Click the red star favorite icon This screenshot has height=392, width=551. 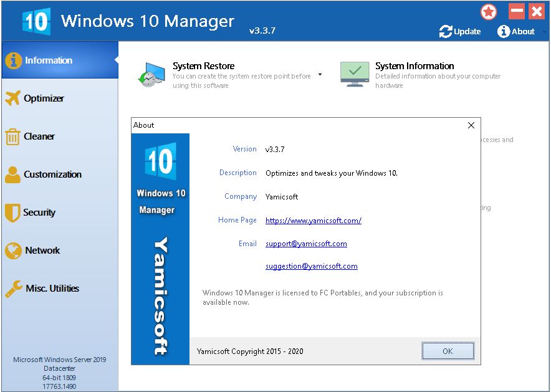(489, 12)
